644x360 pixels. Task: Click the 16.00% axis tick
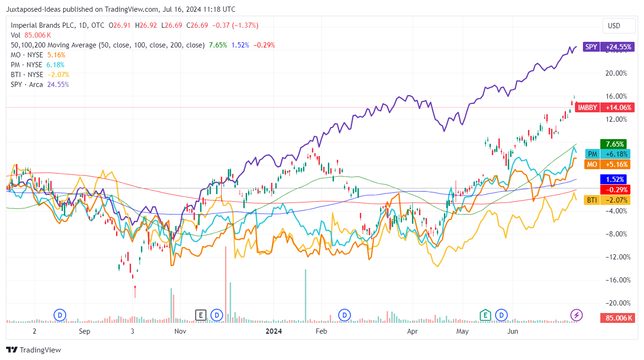point(617,96)
